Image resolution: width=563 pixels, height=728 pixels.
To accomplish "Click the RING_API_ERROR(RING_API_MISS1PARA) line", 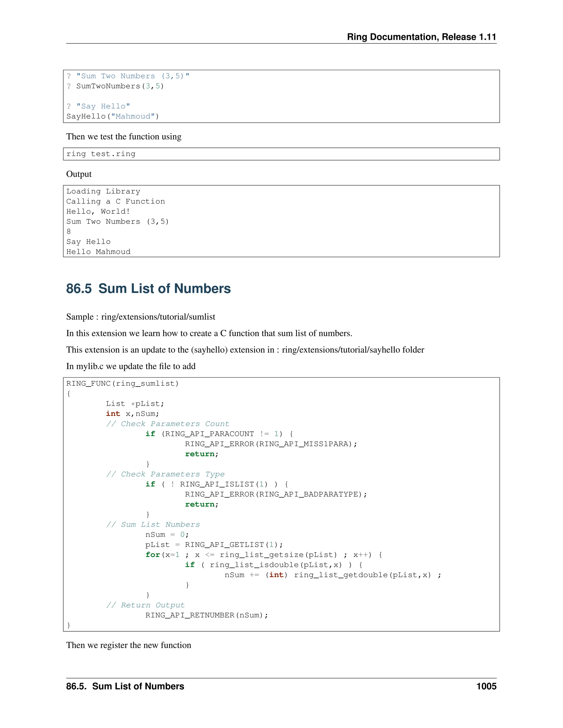I will pyautogui.click(x=271, y=444).
